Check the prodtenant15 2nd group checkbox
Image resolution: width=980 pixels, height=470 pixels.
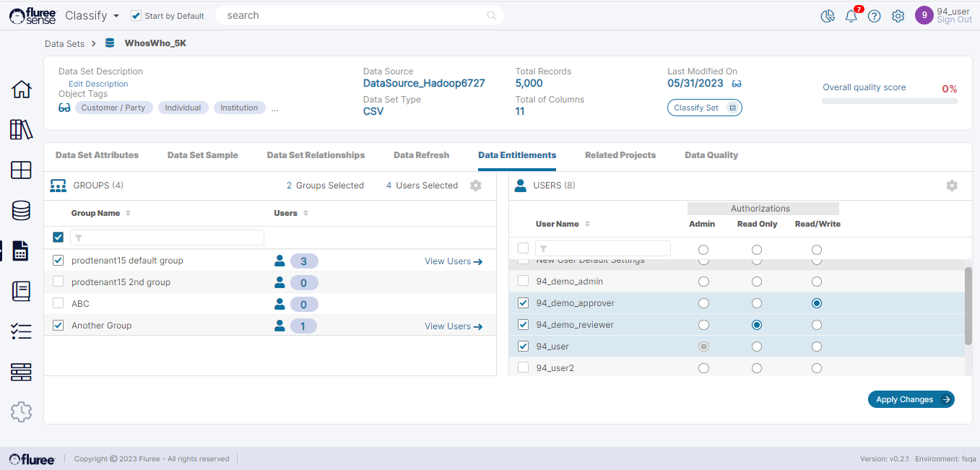[58, 282]
